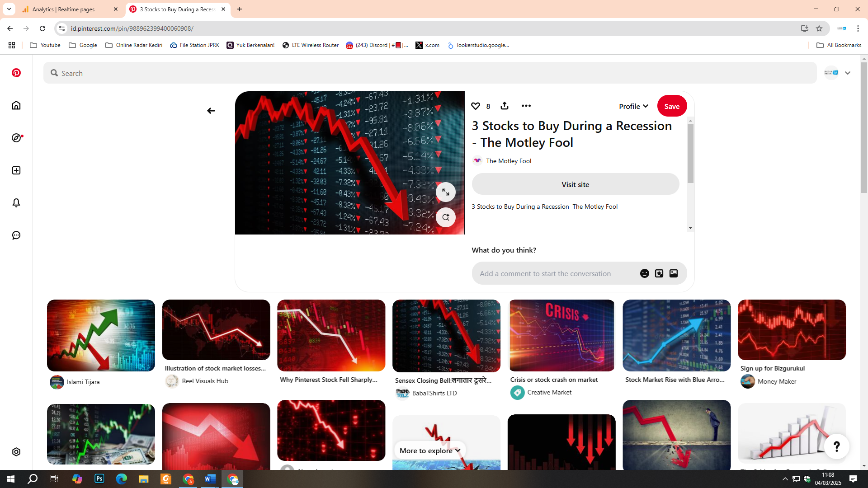Open a new browser tab

click(240, 9)
